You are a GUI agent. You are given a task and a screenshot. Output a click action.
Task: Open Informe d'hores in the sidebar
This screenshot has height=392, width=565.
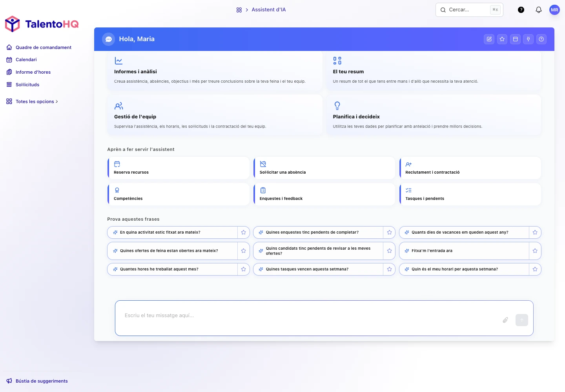(29, 72)
